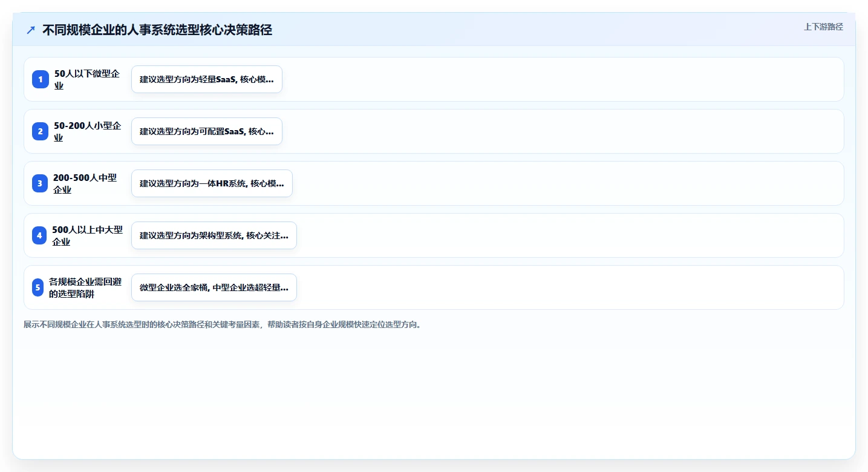This screenshot has width=868, height=472.
Task: Select the 50-200人小型企业 step label
Action: [87, 131]
